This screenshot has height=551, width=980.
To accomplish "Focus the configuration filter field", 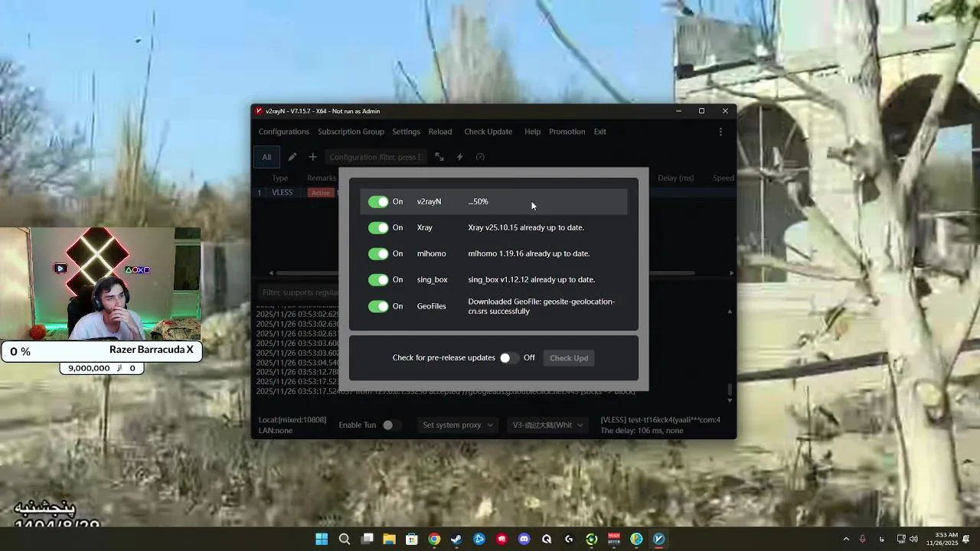I will coord(375,157).
